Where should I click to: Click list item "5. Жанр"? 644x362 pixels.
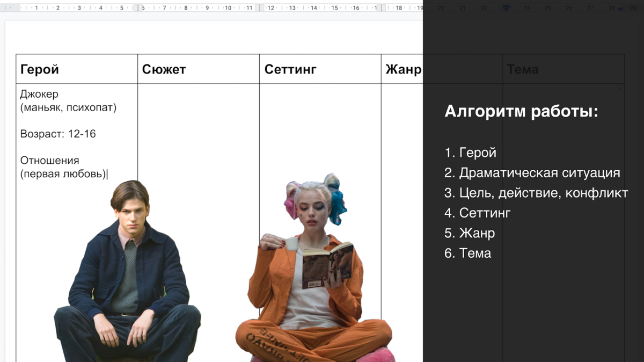(x=470, y=233)
